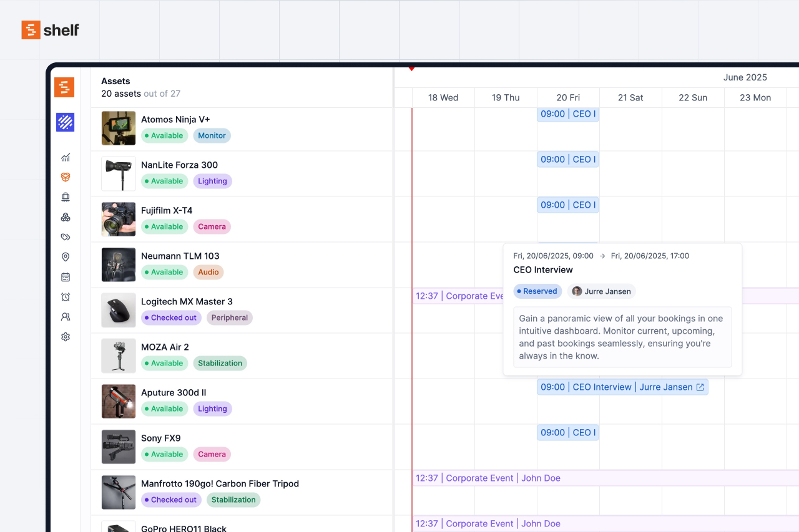Select the 09:00 CEO booking on the NanLite row
Image resolution: width=799 pixels, height=532 pixels.
tap(567, 159)
